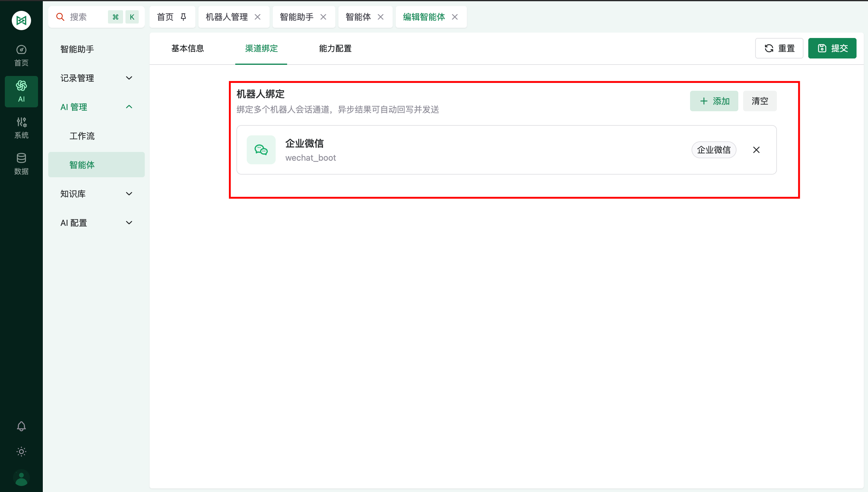
Task: Open the 系统 panel from the sidebar
Action: [x=21, y=128]
